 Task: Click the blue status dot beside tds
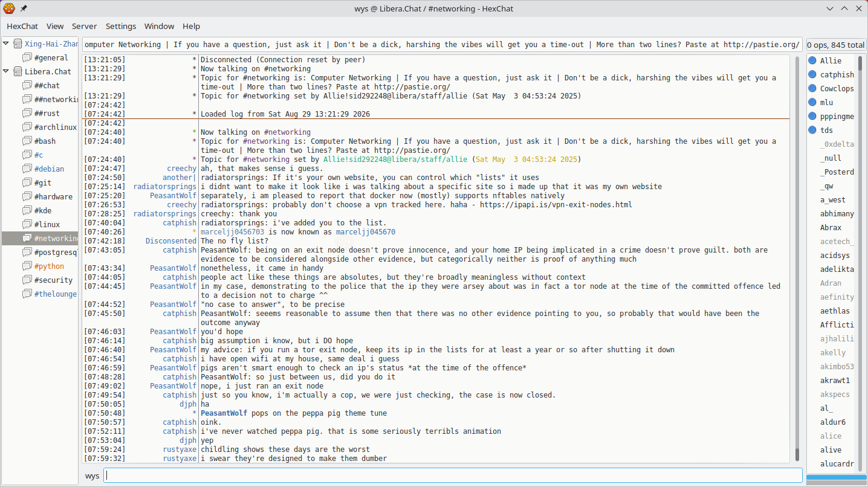pyautogui.click(x=812, y=130)
